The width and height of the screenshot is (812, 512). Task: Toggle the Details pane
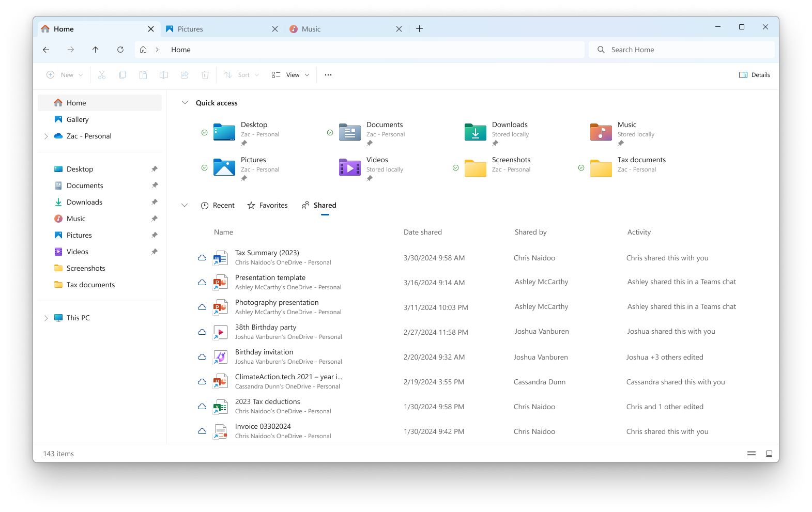point(754,75)
